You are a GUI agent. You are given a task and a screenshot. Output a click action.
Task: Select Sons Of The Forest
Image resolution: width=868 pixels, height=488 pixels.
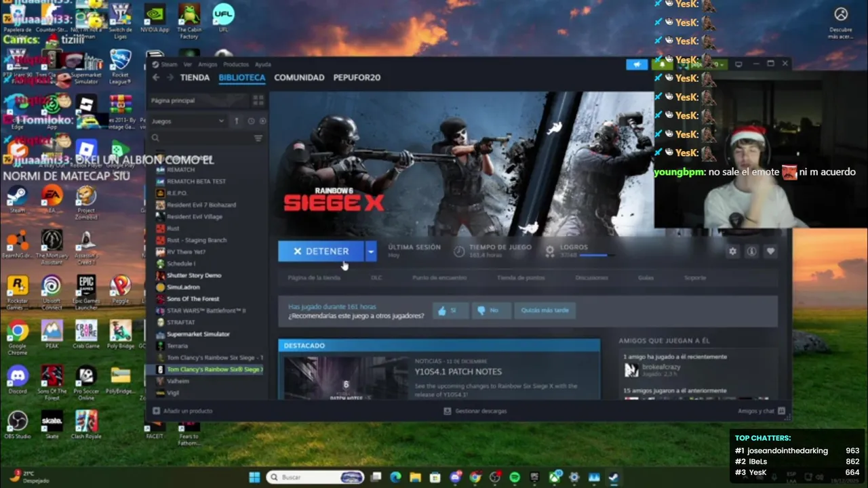[193, 299]
